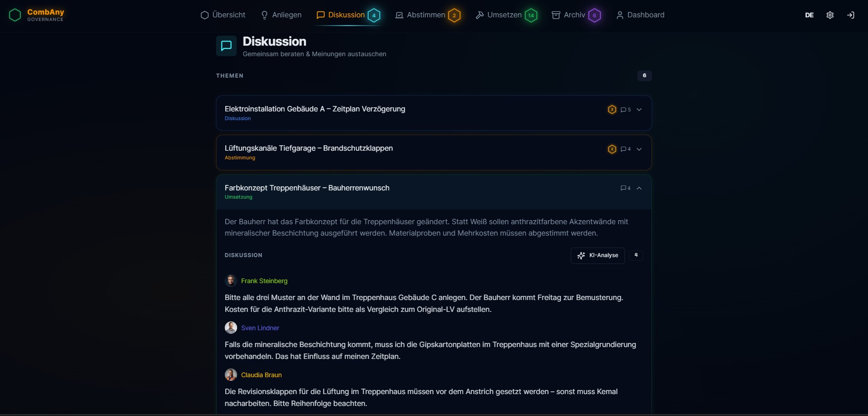Click the Abstimmen badge showing 2
The height and width of the screenshot is (416, 868).
(x=454, y=16)
